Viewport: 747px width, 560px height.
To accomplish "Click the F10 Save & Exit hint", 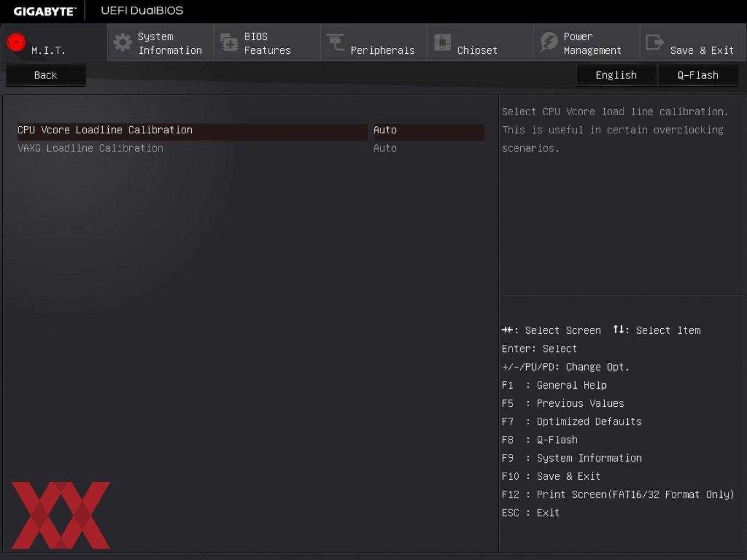I will 551,476.
